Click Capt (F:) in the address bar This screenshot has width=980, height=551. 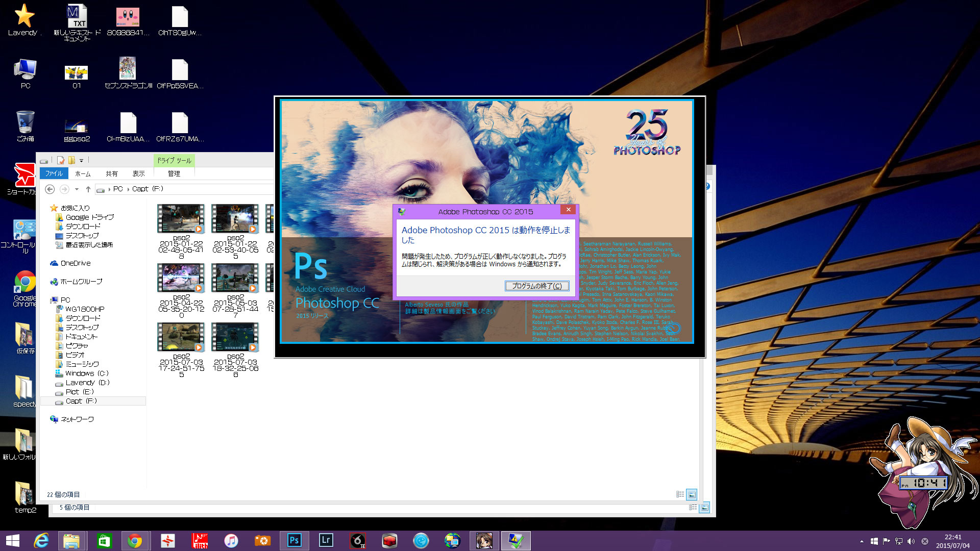coord(148,189)
